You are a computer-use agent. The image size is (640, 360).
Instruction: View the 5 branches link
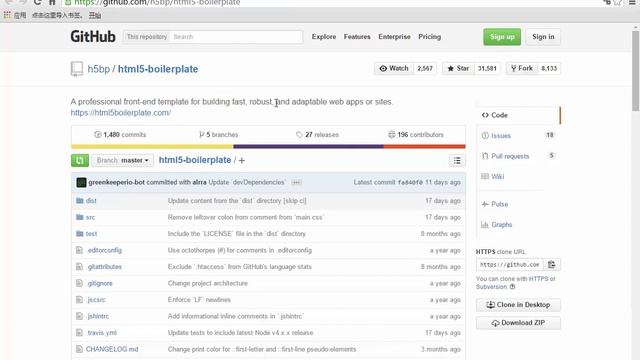click(218, 135)
